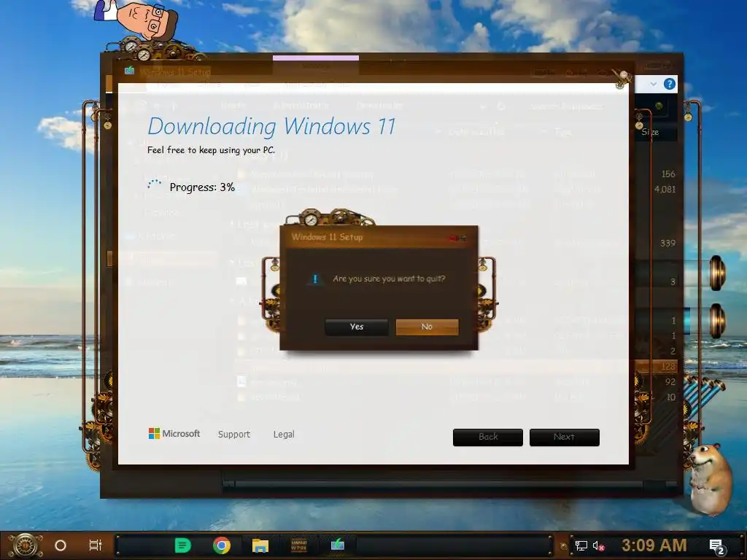Open Task View on the taskbar
747x560 pixels.
pyautogui.click(x=96, y=545)
